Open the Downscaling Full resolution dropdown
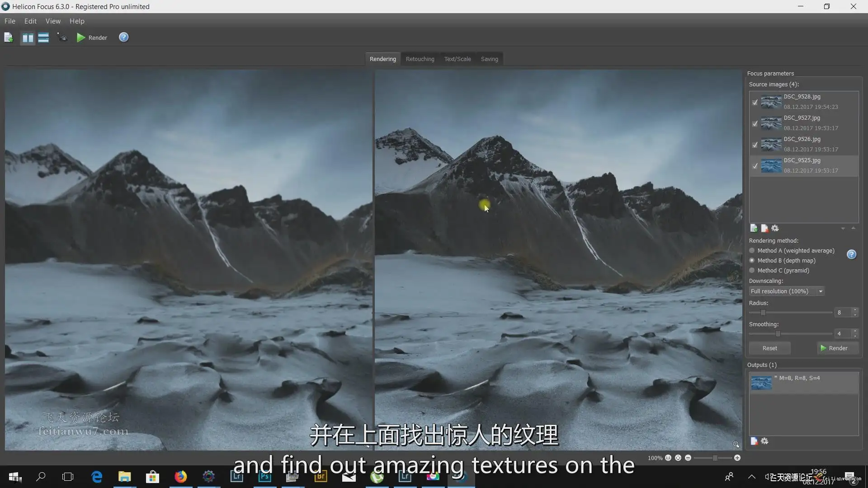This screenshot has height=488, width=868. pos(787,291)
